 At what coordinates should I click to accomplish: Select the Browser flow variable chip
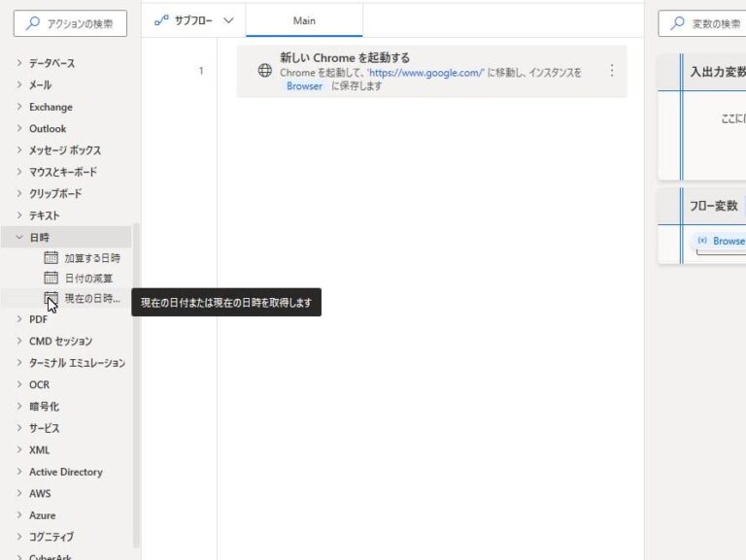click(721, 241)
